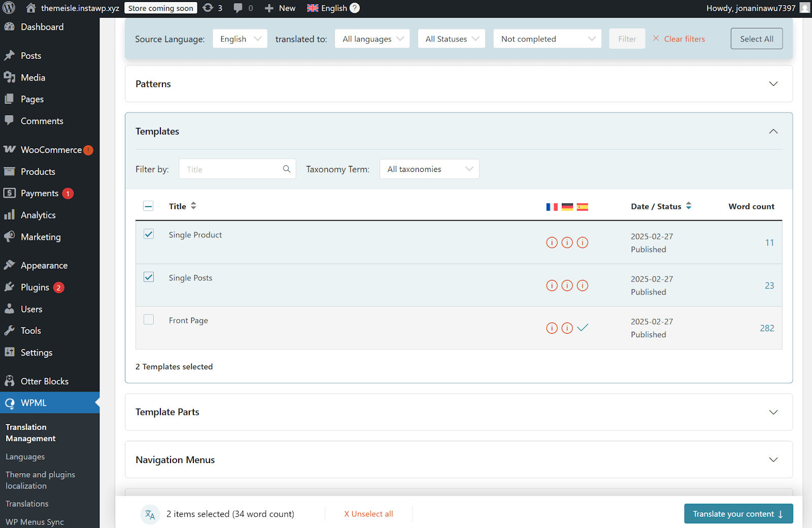Click the WordPress logo icon
Screen dimensions: 812x528
(9, 8)
